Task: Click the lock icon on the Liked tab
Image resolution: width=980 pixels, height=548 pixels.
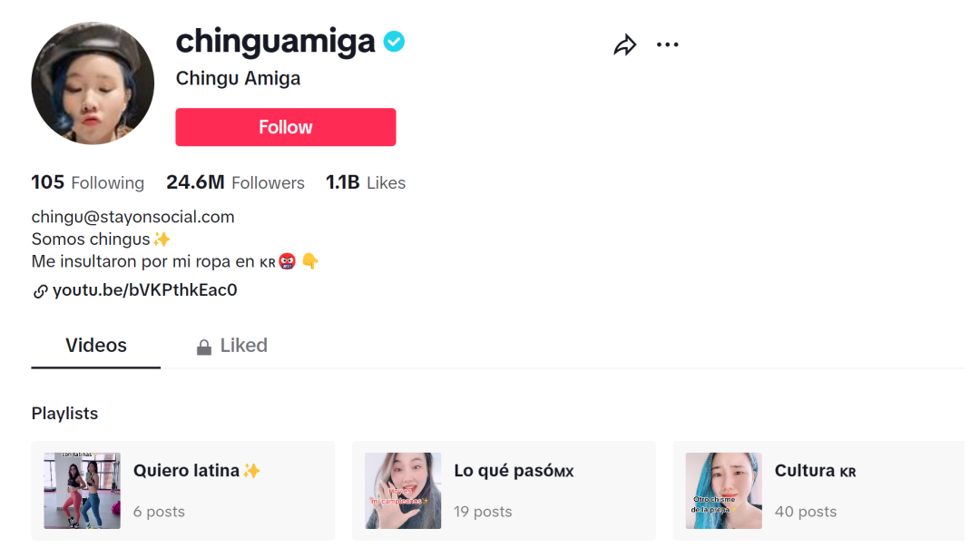Action: (x=204, y=347)
